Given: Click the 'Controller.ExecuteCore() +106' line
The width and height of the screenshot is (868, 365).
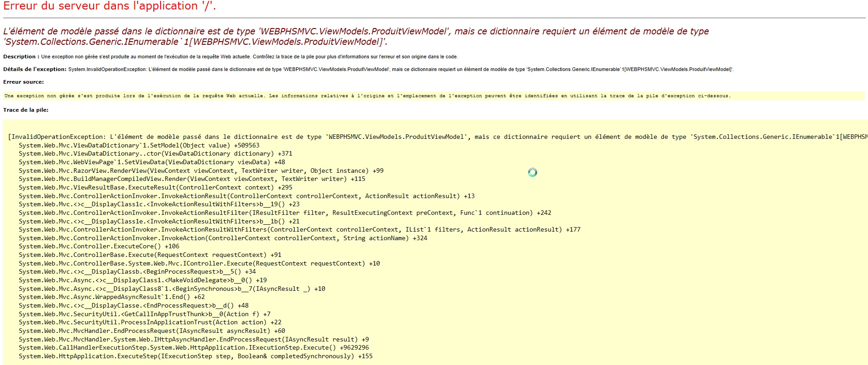Looking at the screenshot, I should tap(99, 246).
